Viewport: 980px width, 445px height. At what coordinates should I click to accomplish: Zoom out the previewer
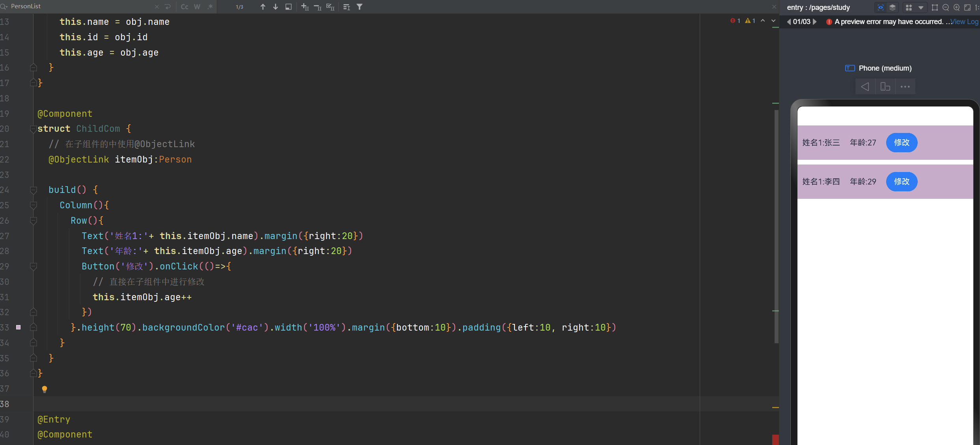click(x=945, y=7)
